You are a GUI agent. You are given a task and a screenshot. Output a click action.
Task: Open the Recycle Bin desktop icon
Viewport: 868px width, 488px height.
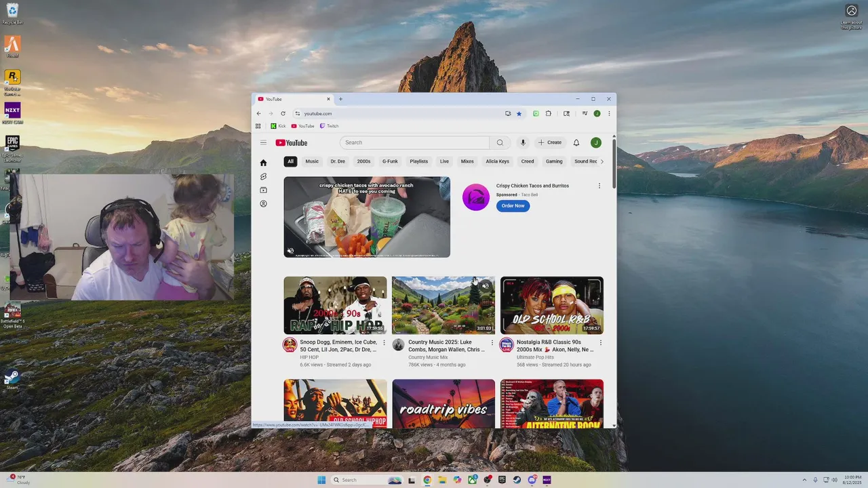[x=12, y=14]
